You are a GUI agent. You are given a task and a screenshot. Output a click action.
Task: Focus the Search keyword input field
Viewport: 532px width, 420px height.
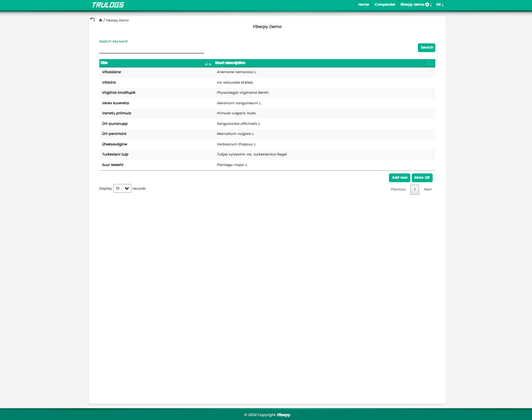click(x=151, y=49)
